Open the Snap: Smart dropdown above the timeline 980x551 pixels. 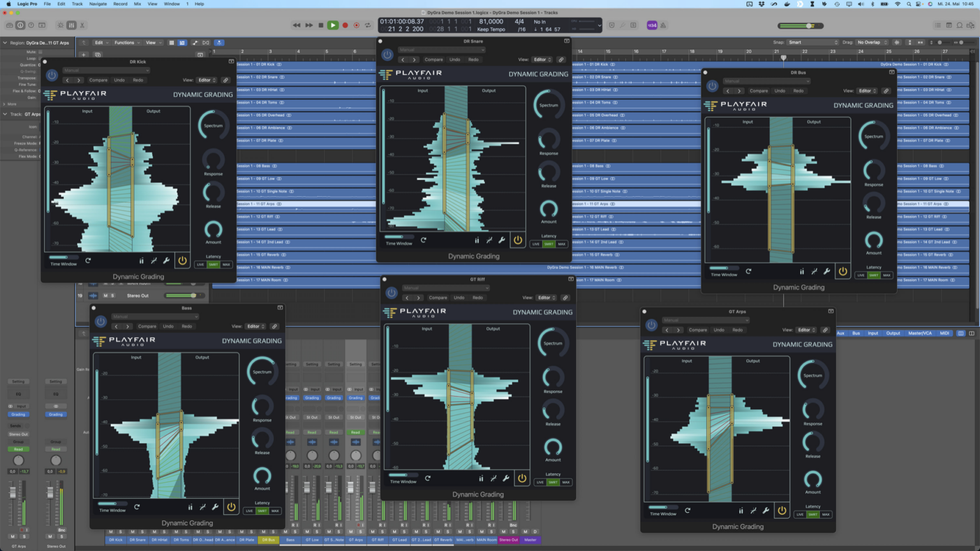[x=813, y=42]
